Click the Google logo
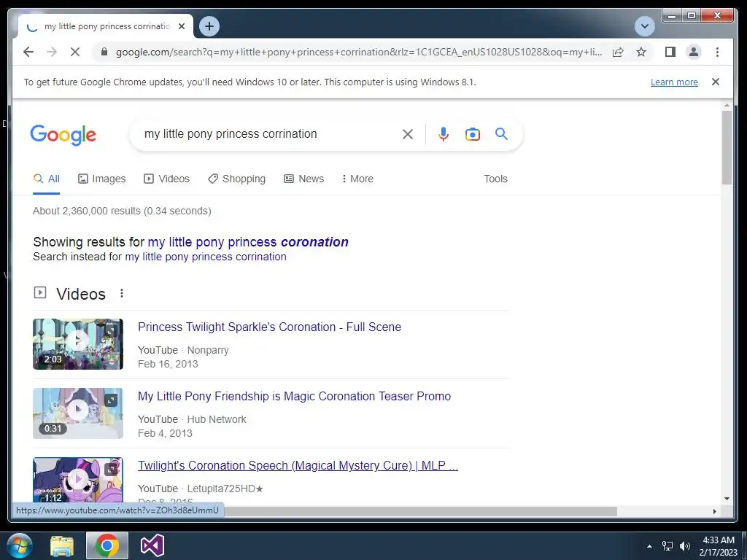 63,135
